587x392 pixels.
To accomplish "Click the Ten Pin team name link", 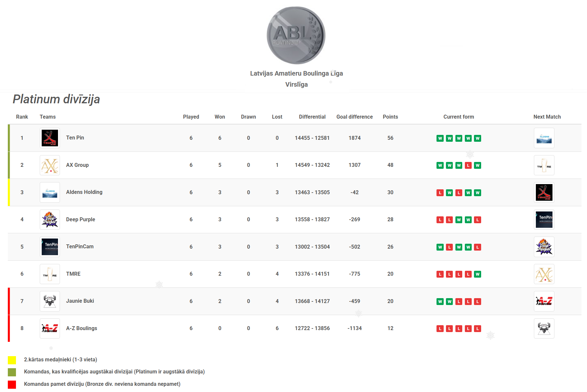I will (75, 138).
